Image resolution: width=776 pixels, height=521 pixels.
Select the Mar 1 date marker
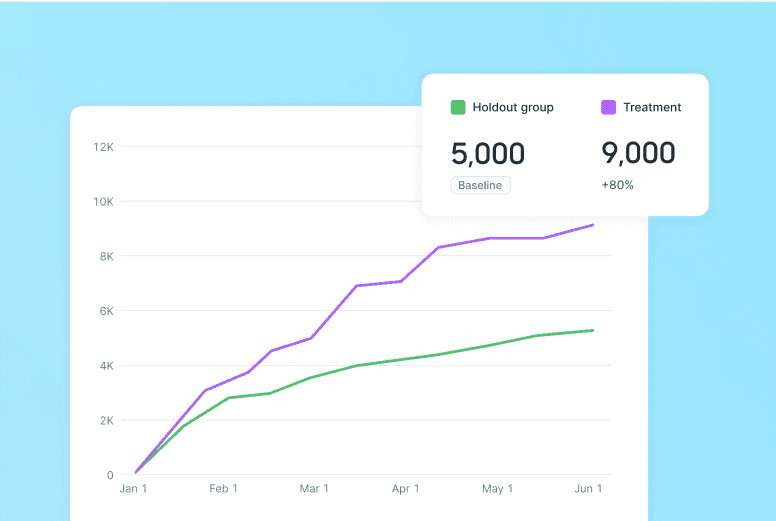314,489
